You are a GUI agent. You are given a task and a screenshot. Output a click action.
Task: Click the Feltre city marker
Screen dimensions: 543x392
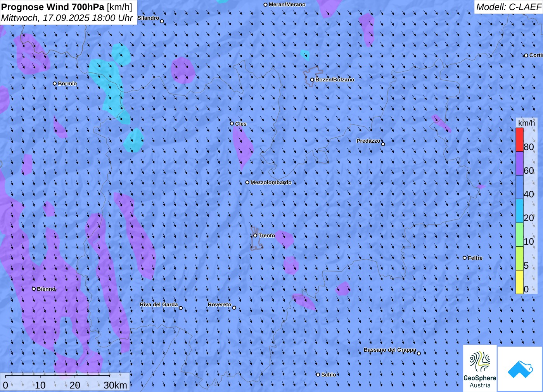pos(465,258)
